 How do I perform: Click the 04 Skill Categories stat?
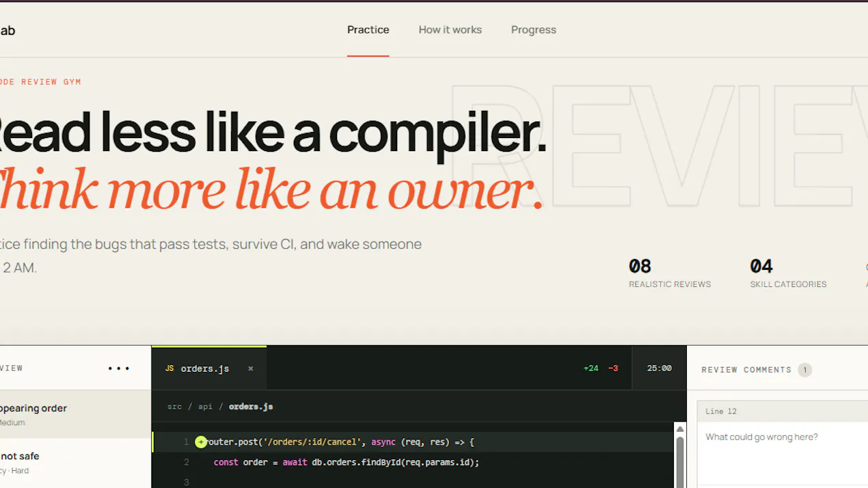(788, 273)
